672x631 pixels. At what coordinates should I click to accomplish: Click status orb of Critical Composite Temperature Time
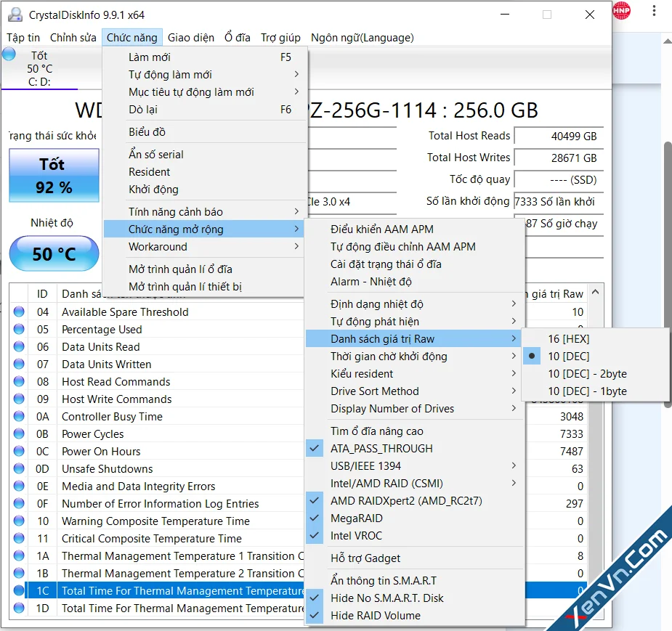[19, 538]
